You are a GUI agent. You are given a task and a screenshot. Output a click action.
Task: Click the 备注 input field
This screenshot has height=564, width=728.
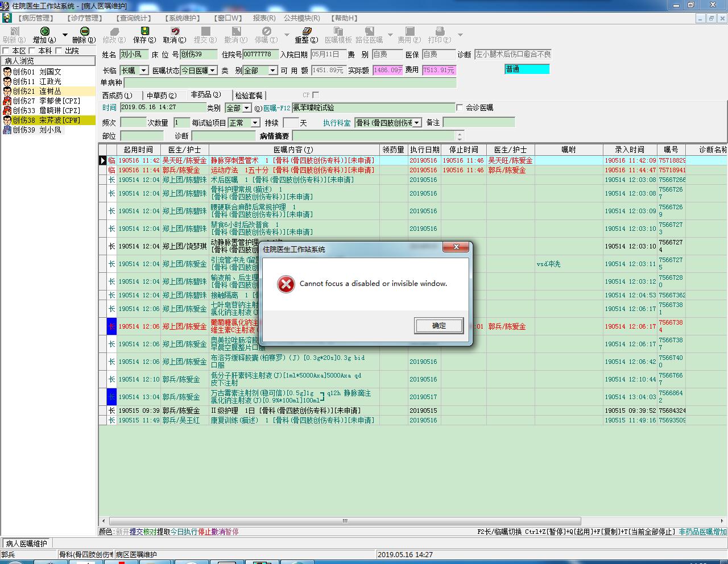[479, 122]
